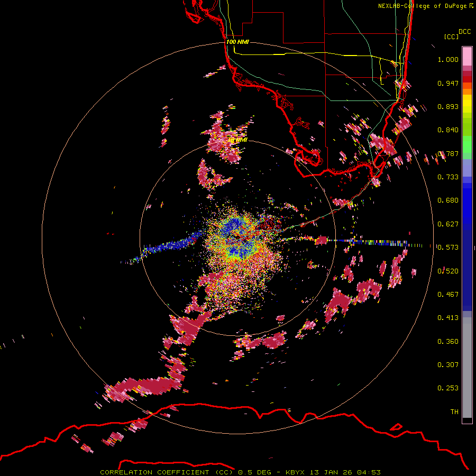Pick the lavender-blue segment near 0.733

click(x=467, y=168)
